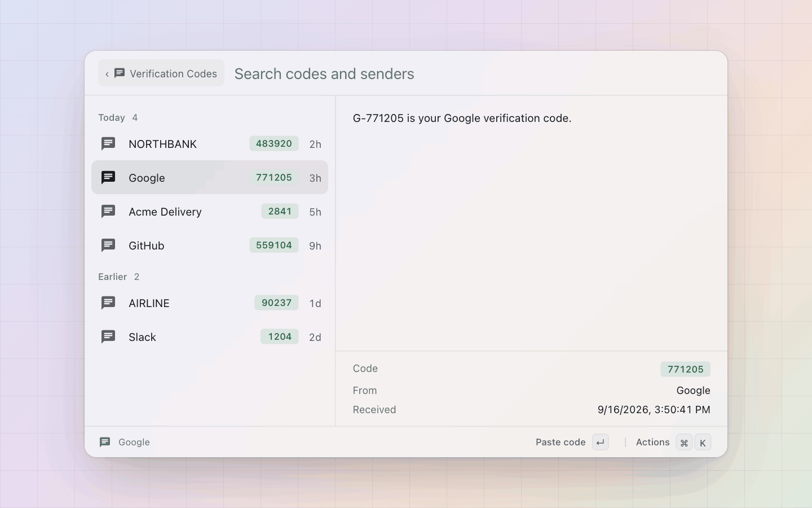Click the 771205 code badge in the list

[x=274, y=177]
